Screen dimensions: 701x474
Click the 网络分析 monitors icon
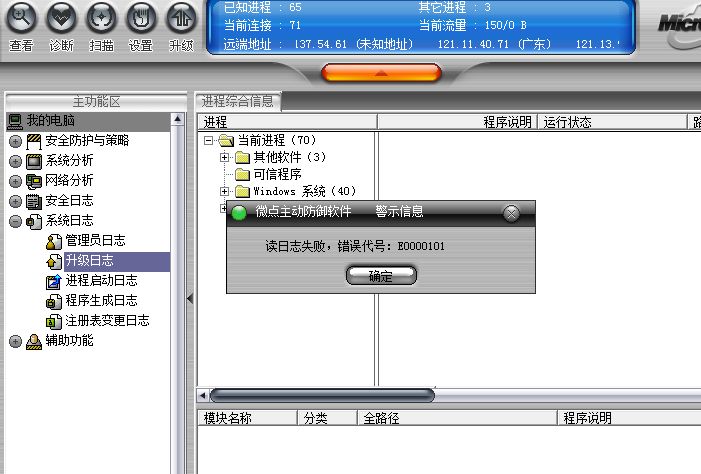coord(34,182)
